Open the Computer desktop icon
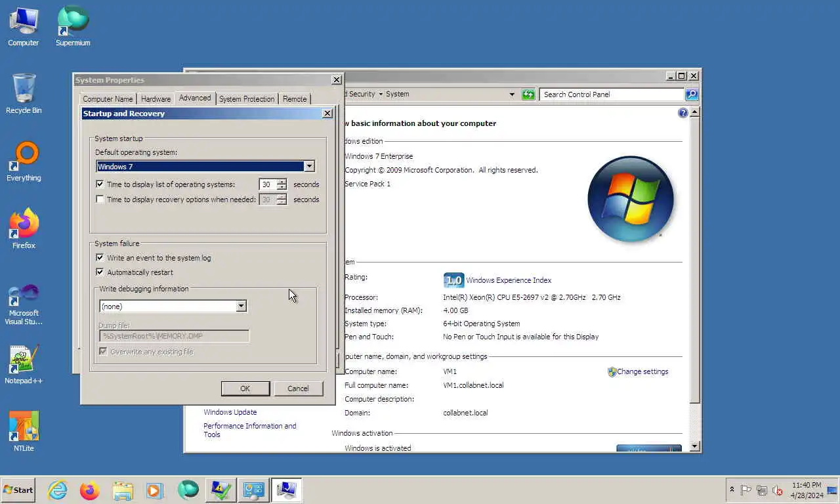Image resolution: width=840 pixels, height=504 pixels. pos(23,26)
